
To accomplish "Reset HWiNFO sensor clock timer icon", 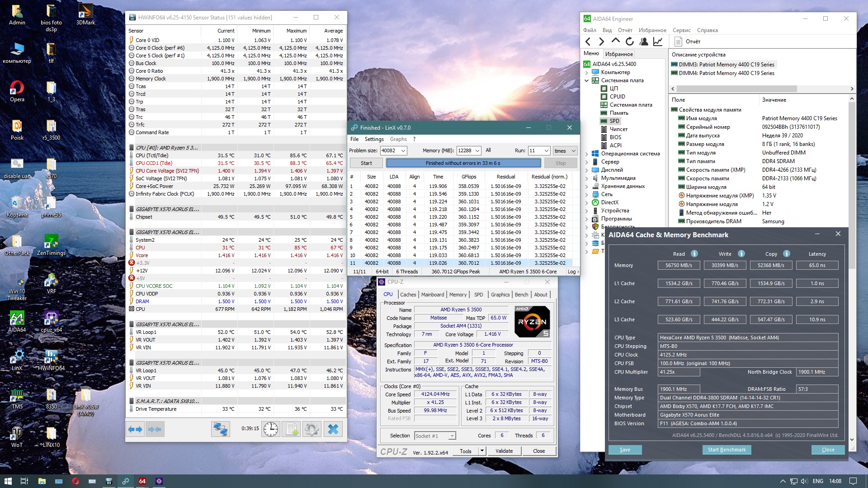I will coord(271,429).
